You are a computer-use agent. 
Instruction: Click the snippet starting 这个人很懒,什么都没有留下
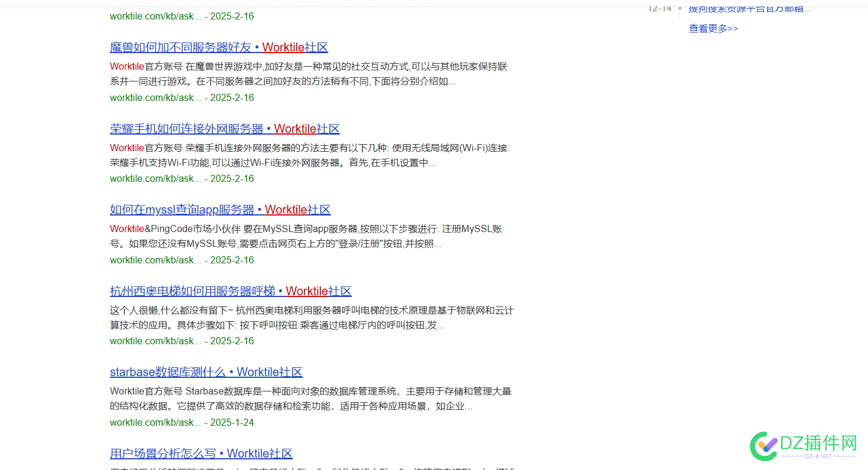click(312, 318)
